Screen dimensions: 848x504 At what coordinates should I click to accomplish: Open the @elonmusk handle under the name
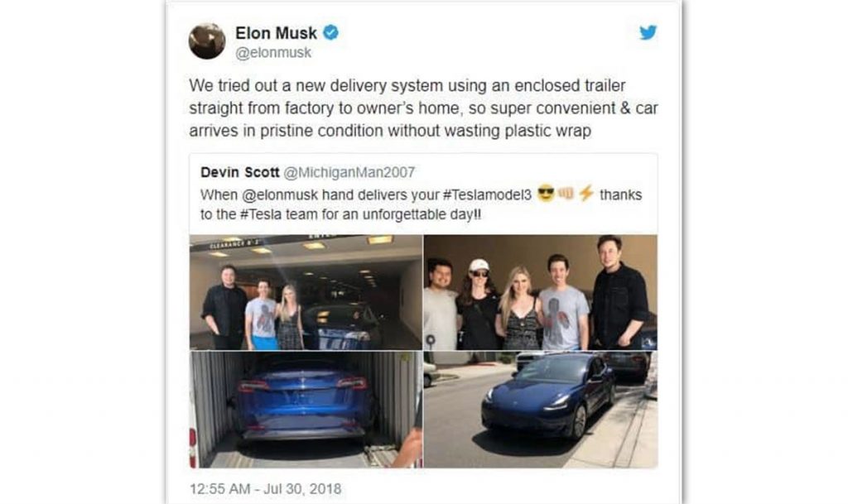[273, 52]
